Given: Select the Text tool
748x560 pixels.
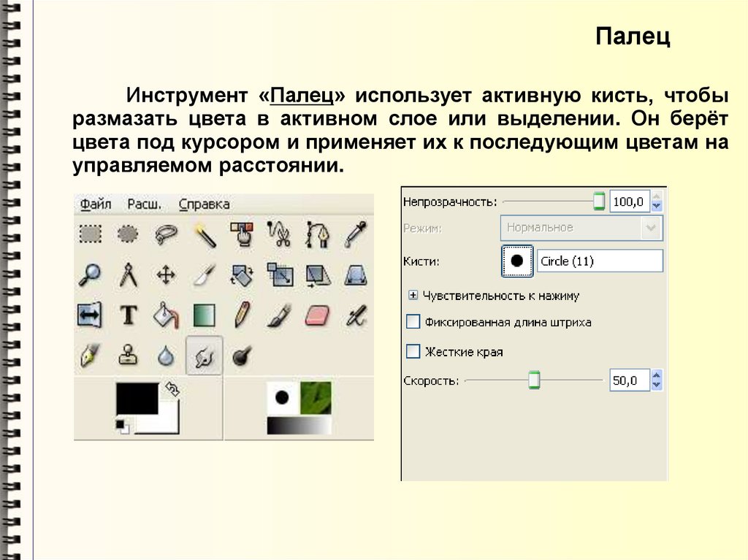Looking at the screenshot, I should (128, 315).
